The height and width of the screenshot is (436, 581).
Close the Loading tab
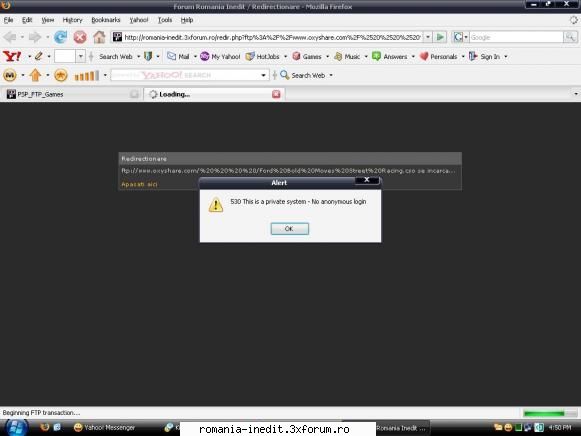[276, 94]
